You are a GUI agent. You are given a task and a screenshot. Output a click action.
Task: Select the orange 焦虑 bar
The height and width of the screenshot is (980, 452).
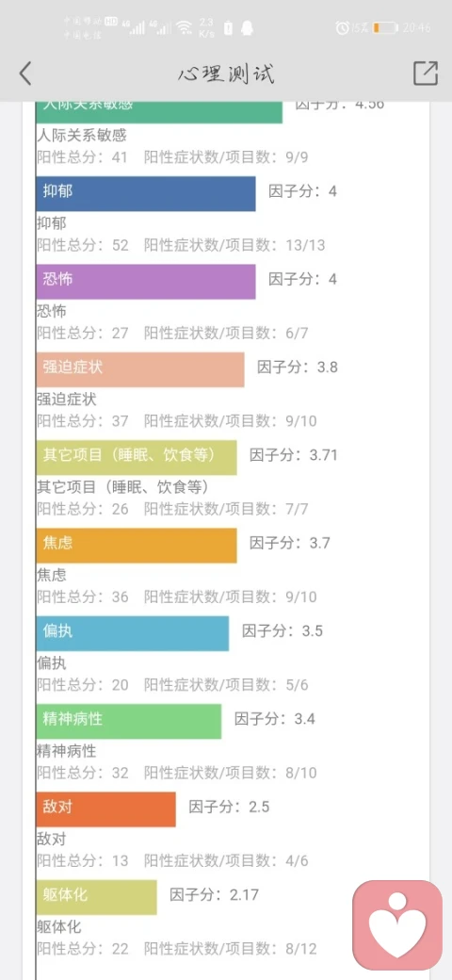pos(137,546)
